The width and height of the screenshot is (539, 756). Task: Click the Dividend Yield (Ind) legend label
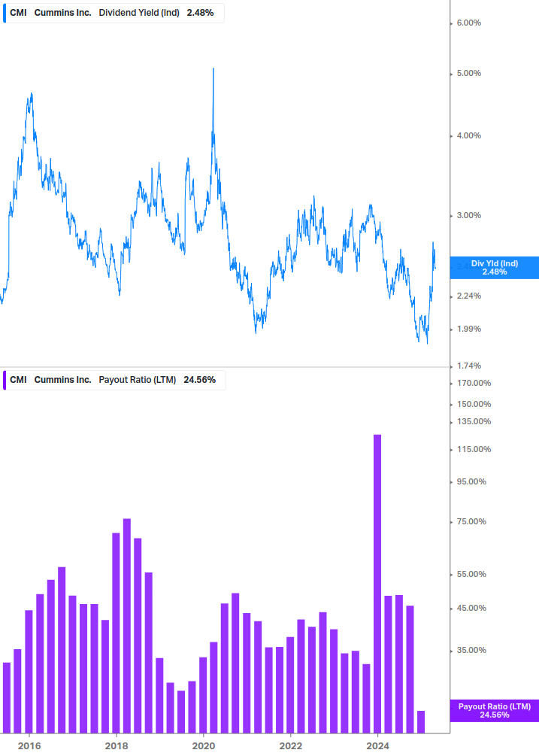tap(139, 13)
